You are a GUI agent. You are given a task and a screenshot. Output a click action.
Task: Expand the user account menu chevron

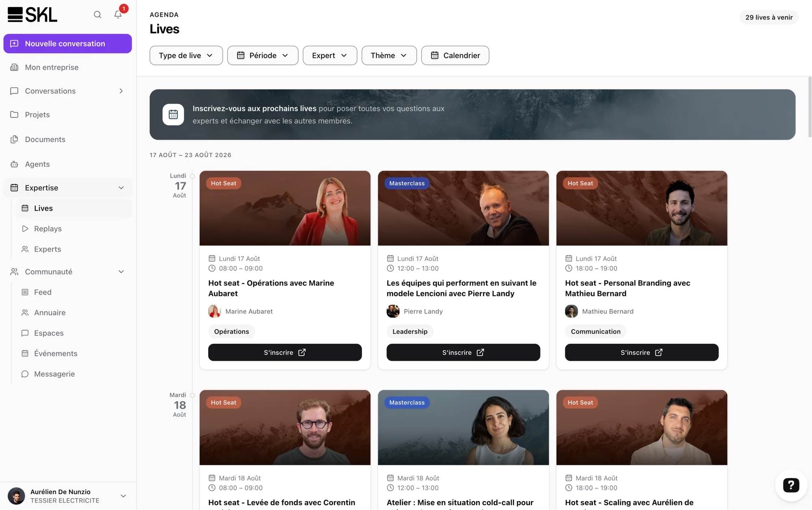(123, 496)
